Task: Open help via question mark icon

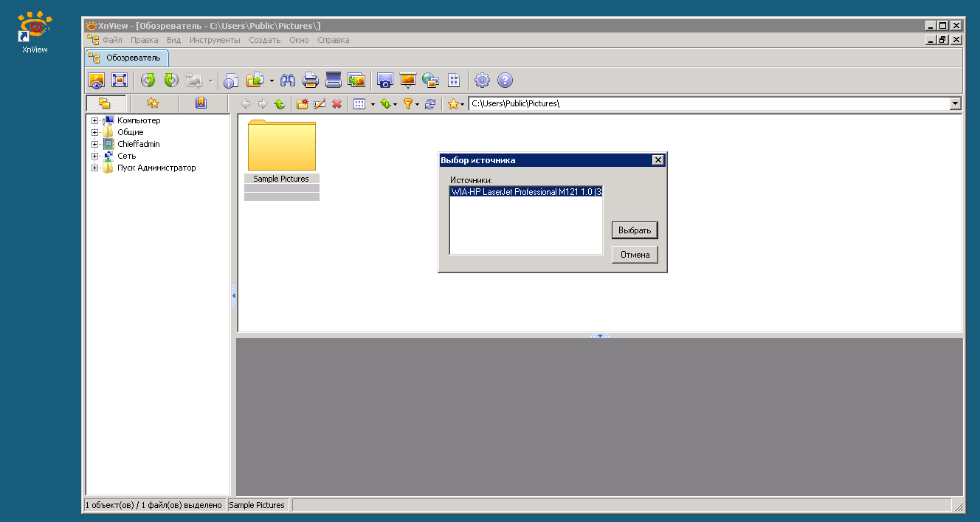Action: tap(505, 80)
